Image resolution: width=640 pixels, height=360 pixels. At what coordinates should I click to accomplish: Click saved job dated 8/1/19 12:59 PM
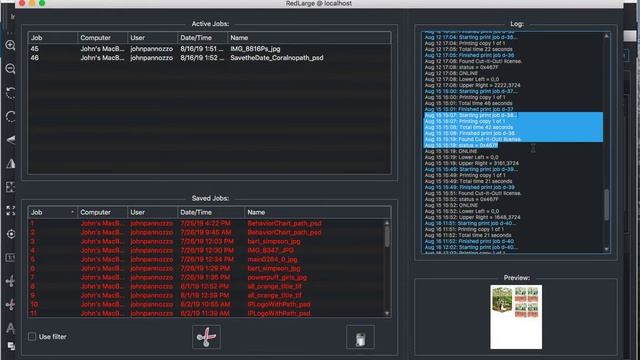(x=206, y=295)
